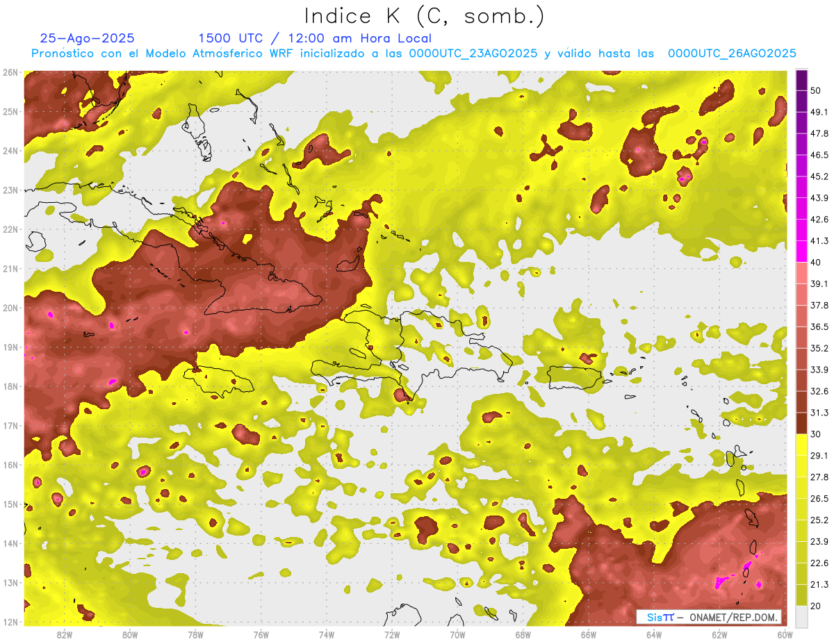Click the longitude label '66W'
The height and width of the screenshot is (644, 834).
pyautogui.click(x=588, y=634)
